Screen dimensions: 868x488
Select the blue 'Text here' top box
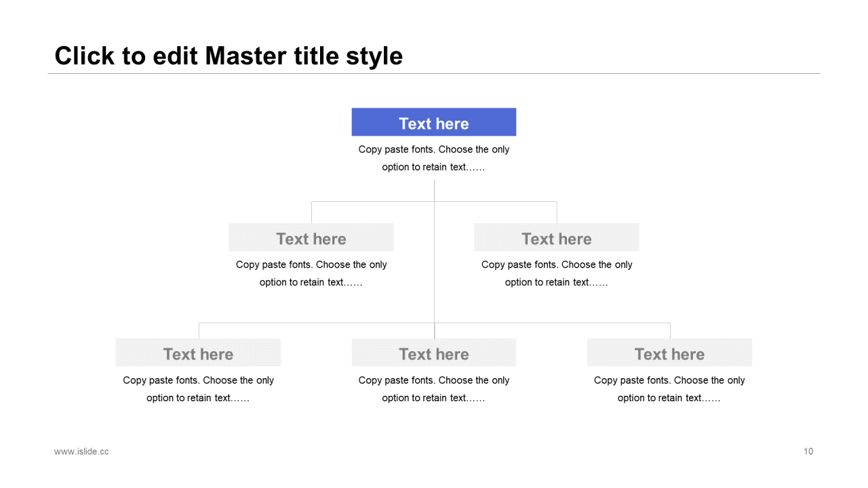(434, 122)
